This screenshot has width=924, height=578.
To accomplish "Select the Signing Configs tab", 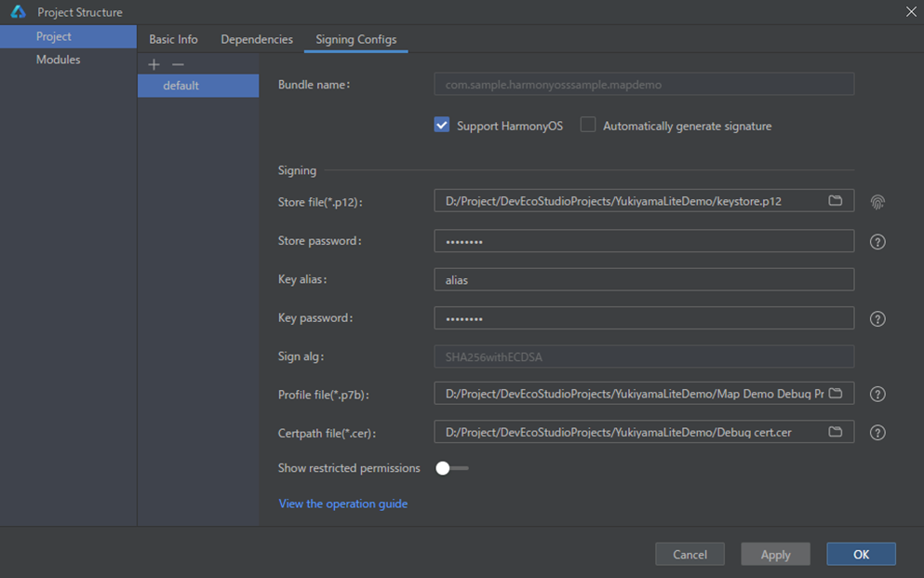I will coord(356,39).
